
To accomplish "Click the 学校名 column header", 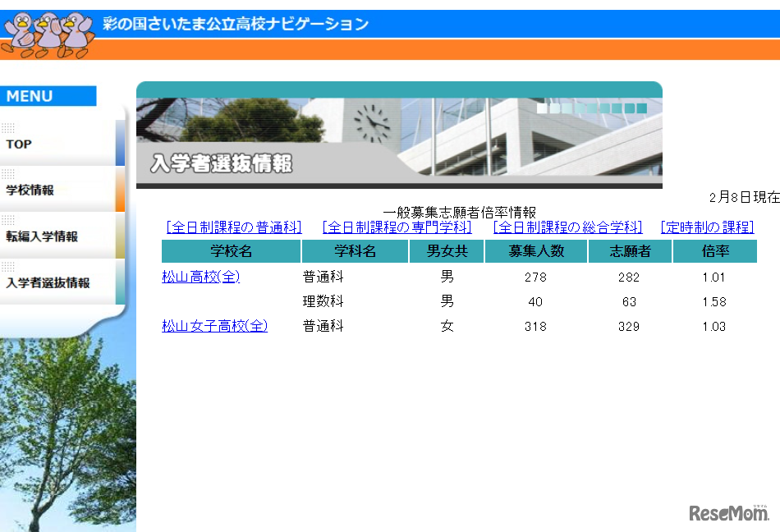I will [x=232, y=251].
